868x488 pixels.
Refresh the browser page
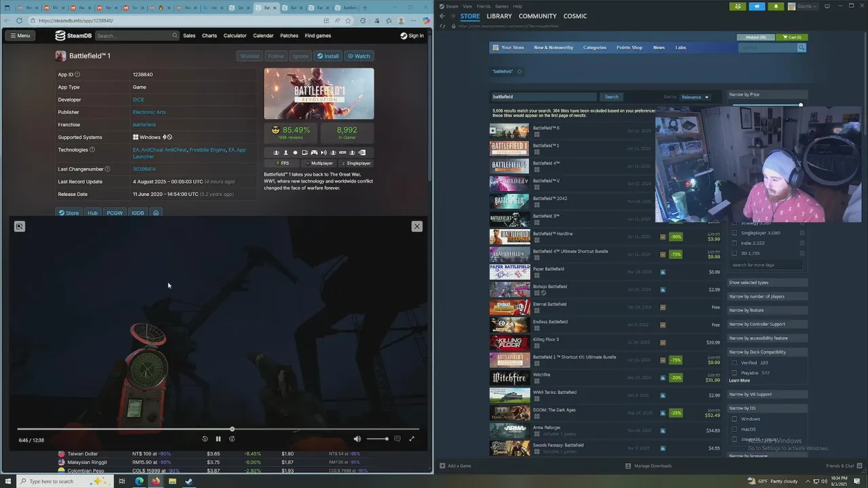(x=19, y=21)
